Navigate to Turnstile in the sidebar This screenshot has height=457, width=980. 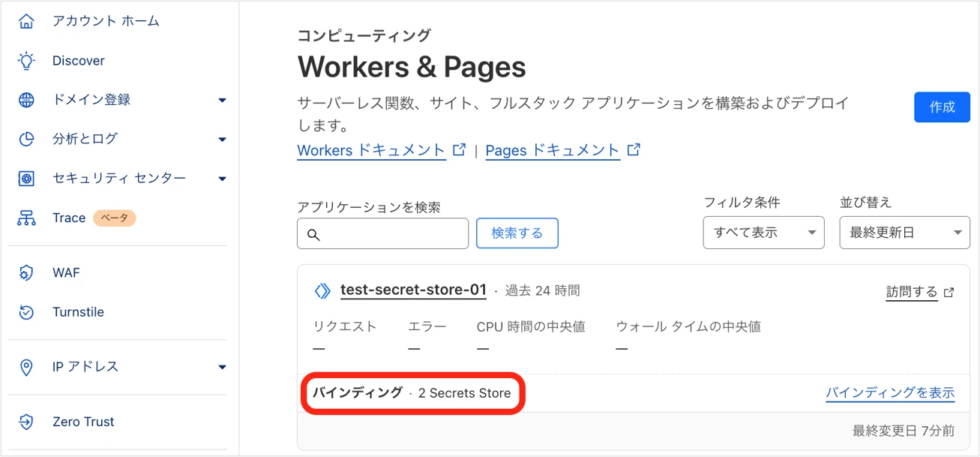[78, 312]
